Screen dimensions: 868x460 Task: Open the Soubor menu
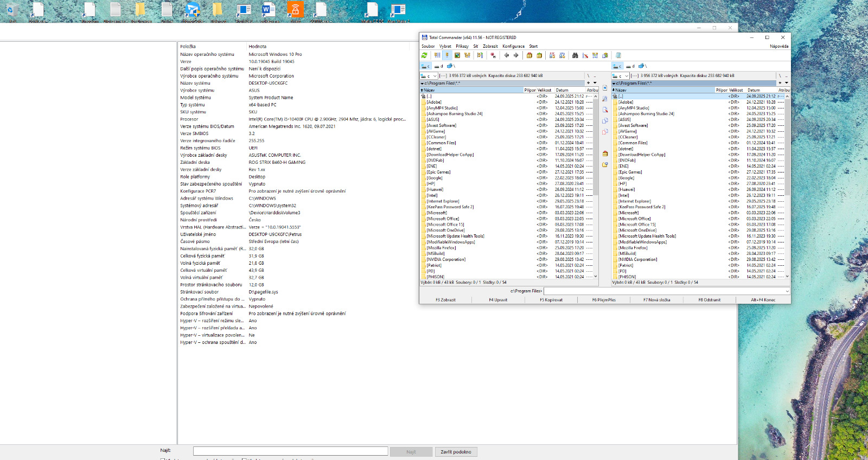(428, 47)
